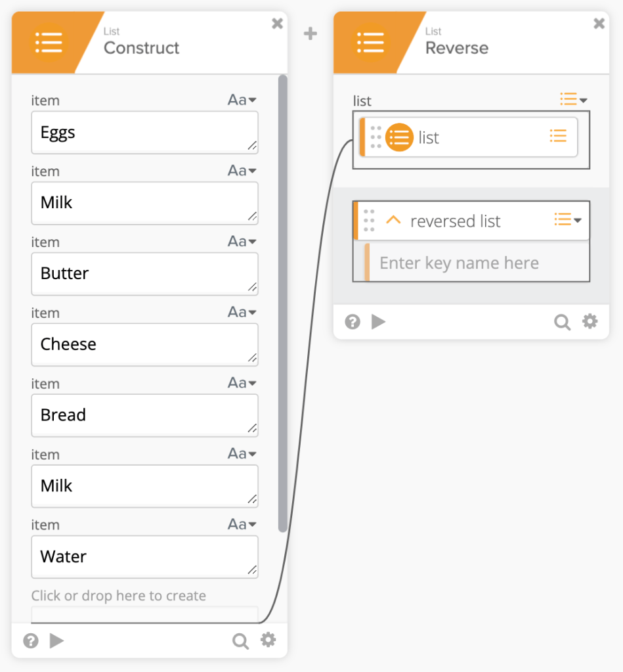623x672 pixels.
Task: Click the List Construct card's vertical scrollbar
Action: [282, 302]
